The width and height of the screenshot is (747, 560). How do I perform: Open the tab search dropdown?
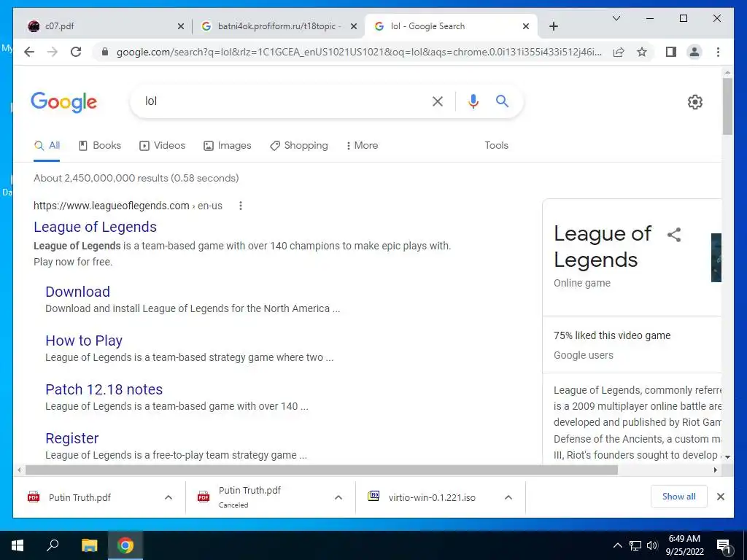click(616, 18)
